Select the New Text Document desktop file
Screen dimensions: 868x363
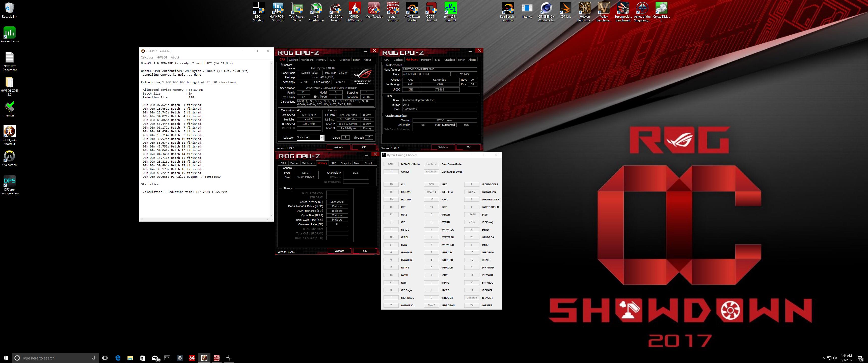(9, 61)
